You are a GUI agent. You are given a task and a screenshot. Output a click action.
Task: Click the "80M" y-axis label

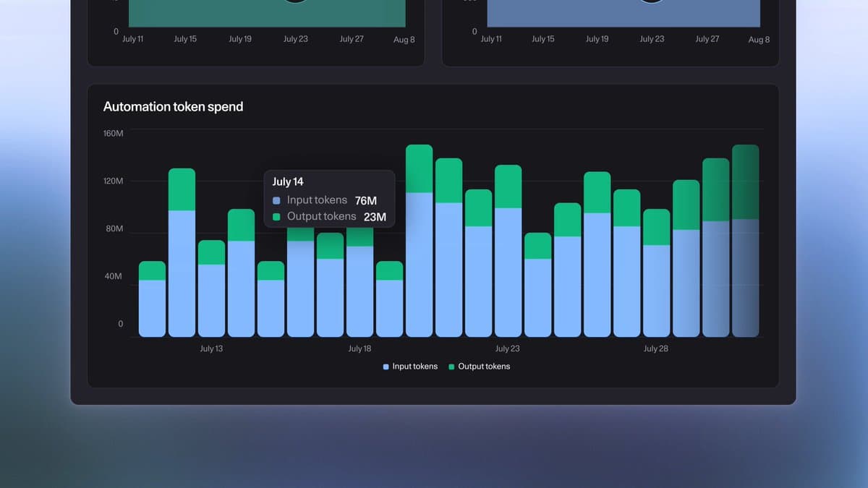click(x=115, y=228)
